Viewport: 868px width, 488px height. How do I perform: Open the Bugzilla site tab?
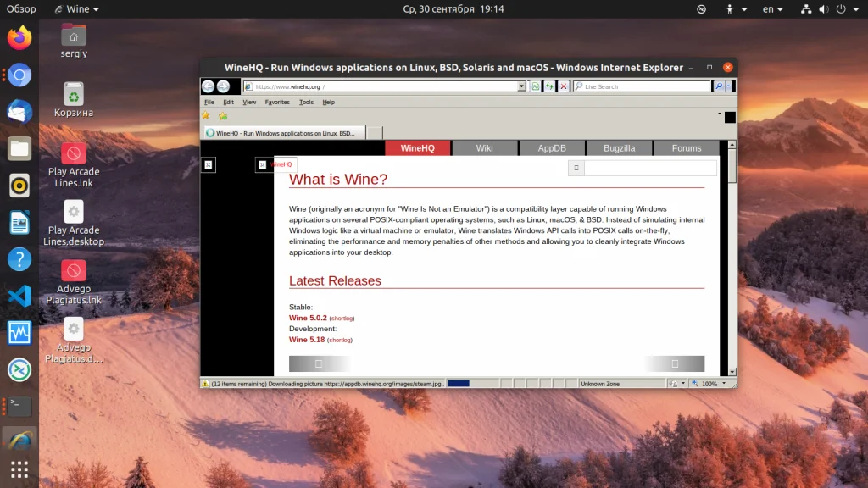[620, 147]
